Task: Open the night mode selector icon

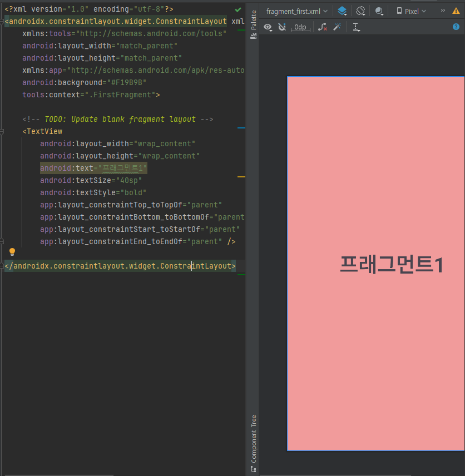Action: tap(379, 11)
